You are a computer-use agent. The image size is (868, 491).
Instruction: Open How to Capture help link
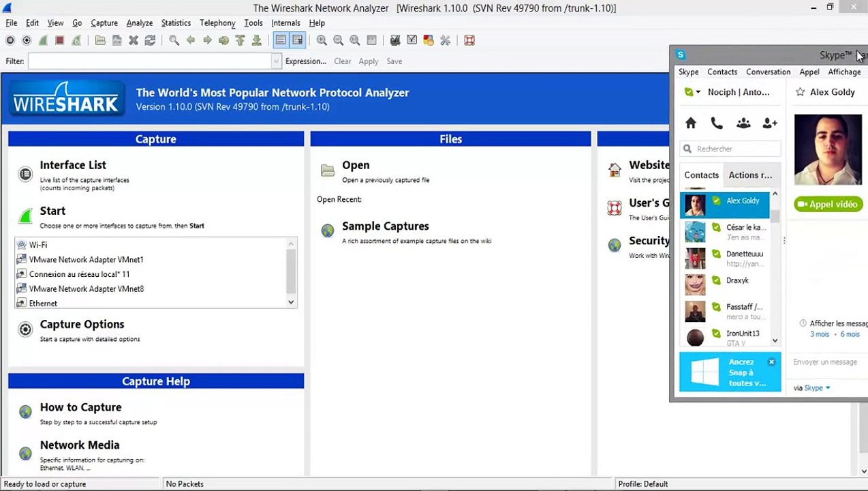(x=80, y=407)
